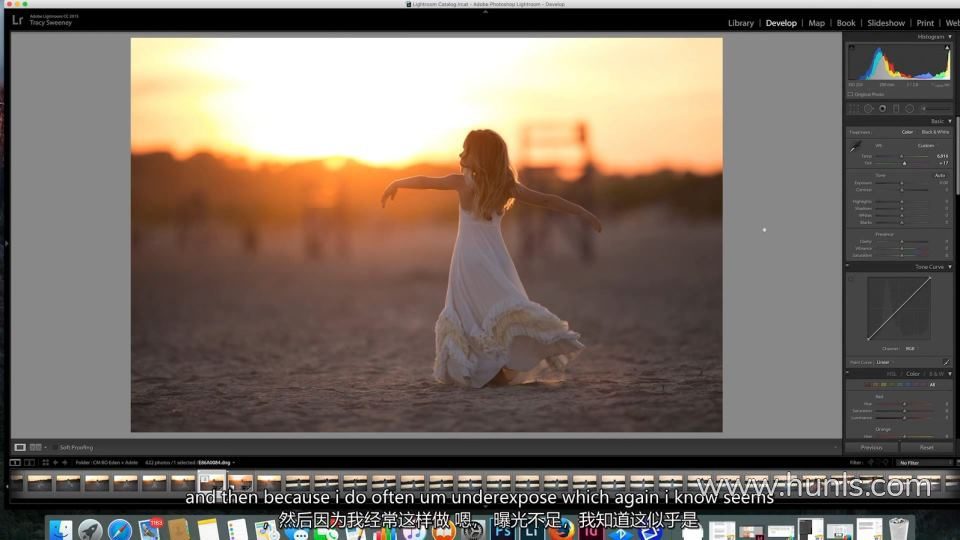Click the Exposure slider handle
Image resolution: width=960 pixels, height=540 pixels.
pos(901,183)
